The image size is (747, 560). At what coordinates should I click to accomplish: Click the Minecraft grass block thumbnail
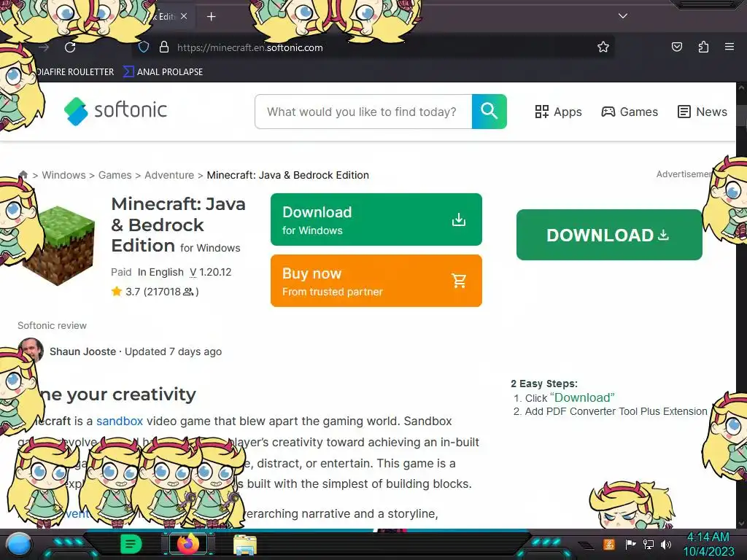tap(58, 245)
